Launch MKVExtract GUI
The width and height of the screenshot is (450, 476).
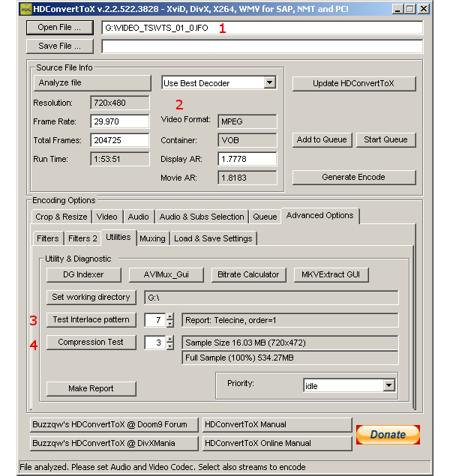tap(331, 275)
